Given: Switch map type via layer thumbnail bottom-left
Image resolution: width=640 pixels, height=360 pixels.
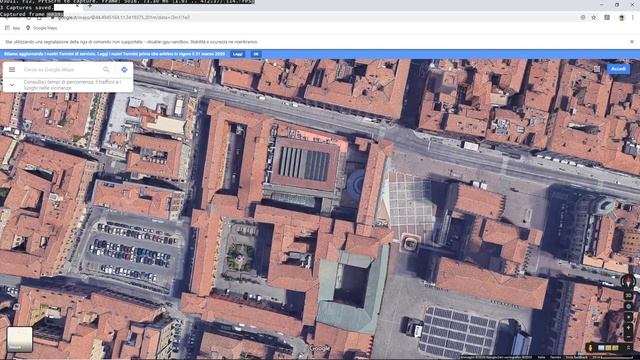Looking at the screenshot, I should coord(20,339).
